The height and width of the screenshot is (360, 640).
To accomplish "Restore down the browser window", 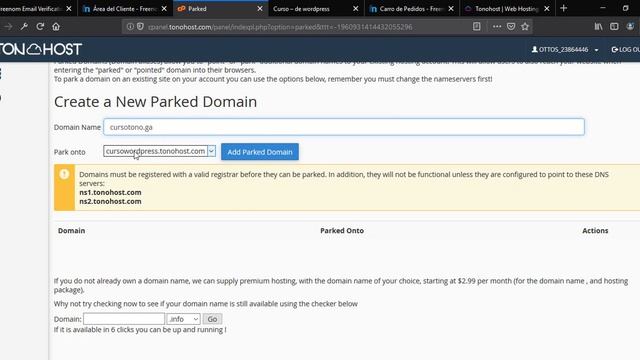I will [x=625, y=8].
